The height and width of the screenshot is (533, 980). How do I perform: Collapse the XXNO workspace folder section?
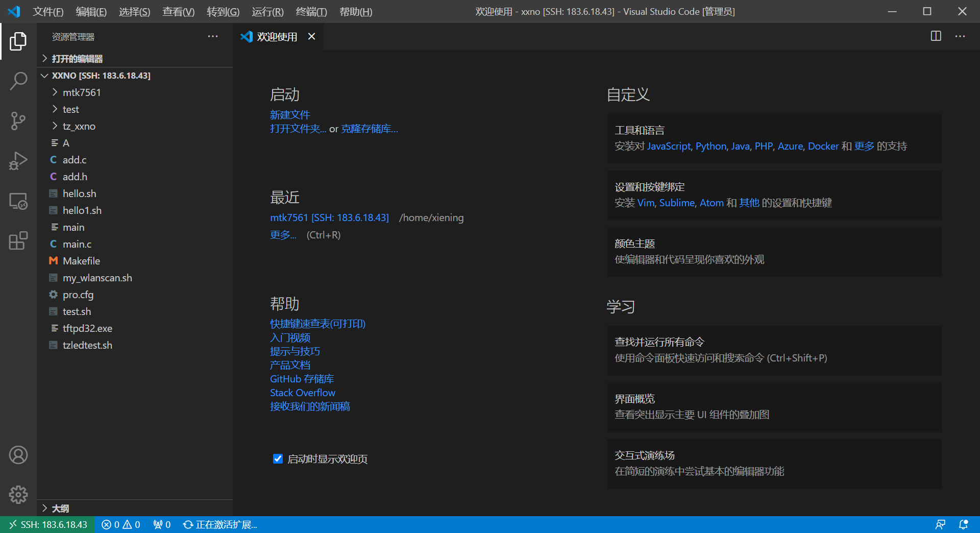pos(135,76)
